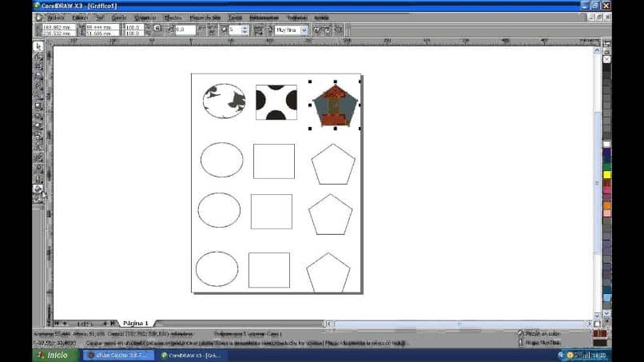Image resolution: width=644 pixels, height=362 pixels.
Task: Choose the Crop tool in the toolbox
Action: 38,66
